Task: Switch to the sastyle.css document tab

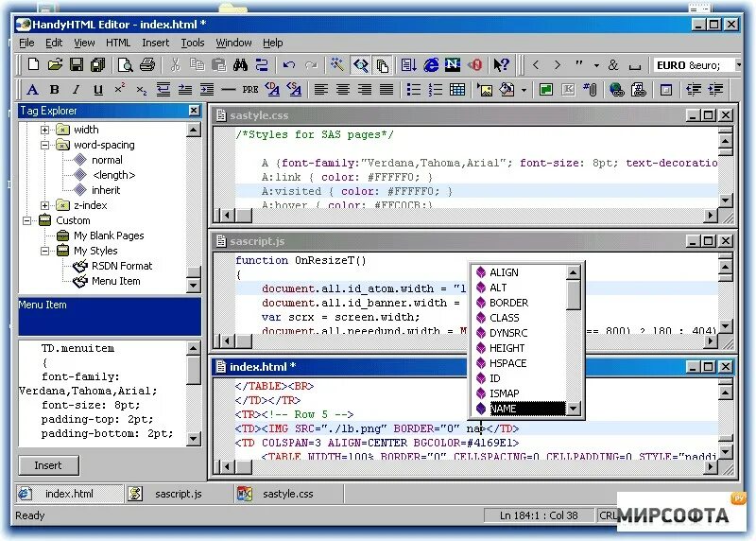Action: [x=288, y=494]
